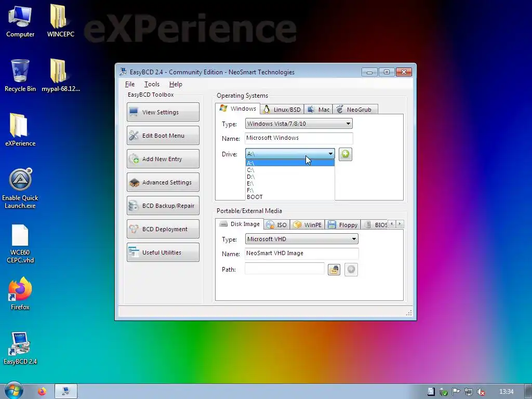Select the ISO tab
Screen dimensions: 532x399
pyautogui.click(x=277, y=224)
